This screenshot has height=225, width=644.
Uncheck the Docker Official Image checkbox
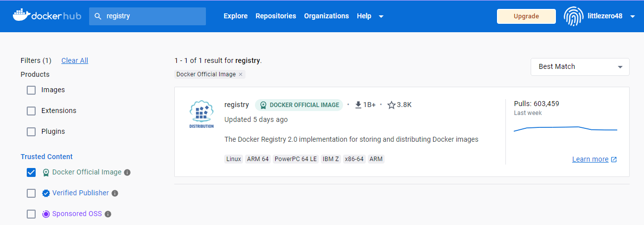coord(31,172)
